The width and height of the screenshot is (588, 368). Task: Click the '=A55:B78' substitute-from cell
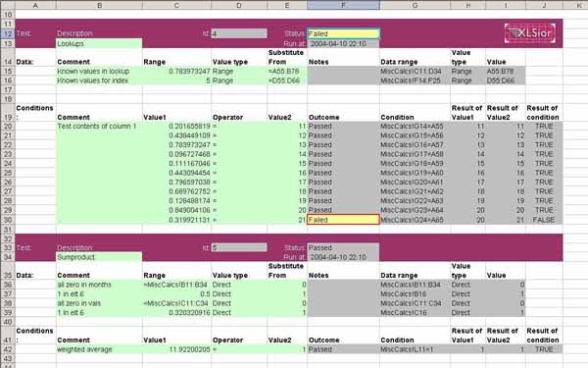click(x=287, y=71)
